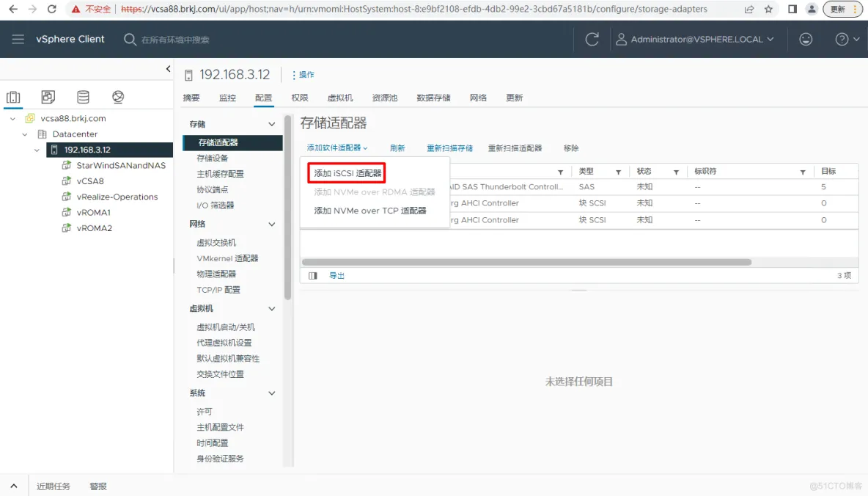
Task: Open the help question mark menu
Action: pyautogui.click(x=847, y=40)
